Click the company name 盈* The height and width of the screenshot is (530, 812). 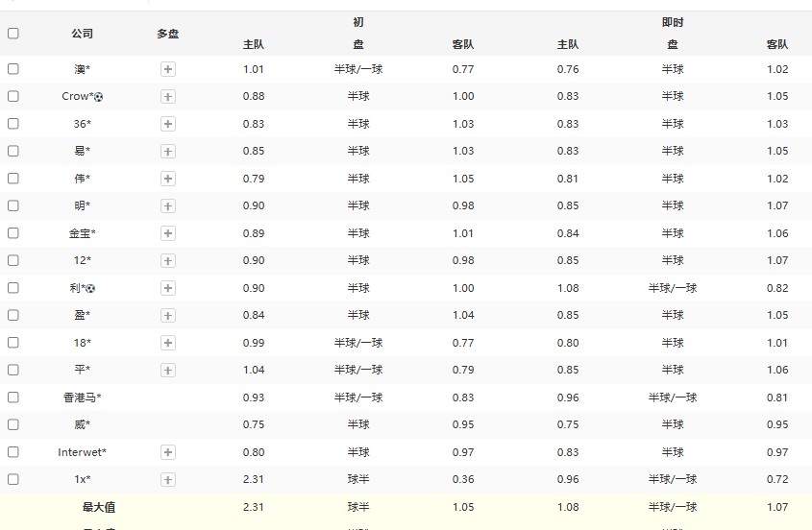(x=82, y=315)
